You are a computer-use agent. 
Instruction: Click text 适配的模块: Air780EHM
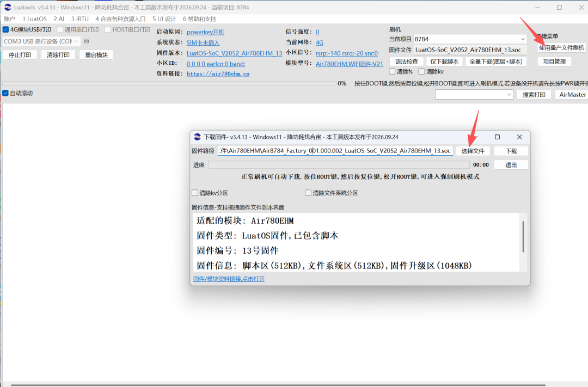coord(245,220)
